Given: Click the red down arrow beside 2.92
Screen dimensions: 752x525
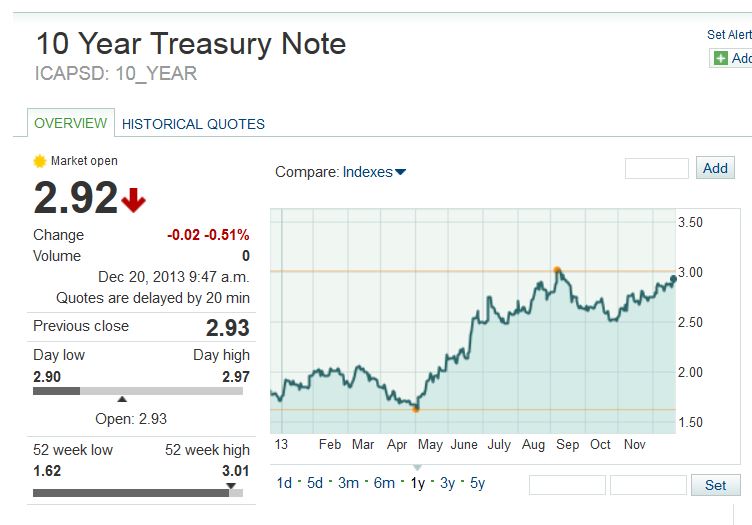Looking at the screenshot, I should (134, 201).
